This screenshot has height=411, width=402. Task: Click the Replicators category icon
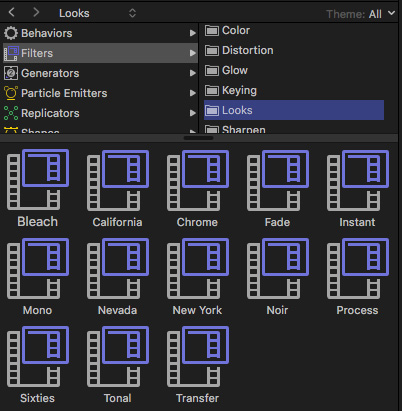(11, 113)
